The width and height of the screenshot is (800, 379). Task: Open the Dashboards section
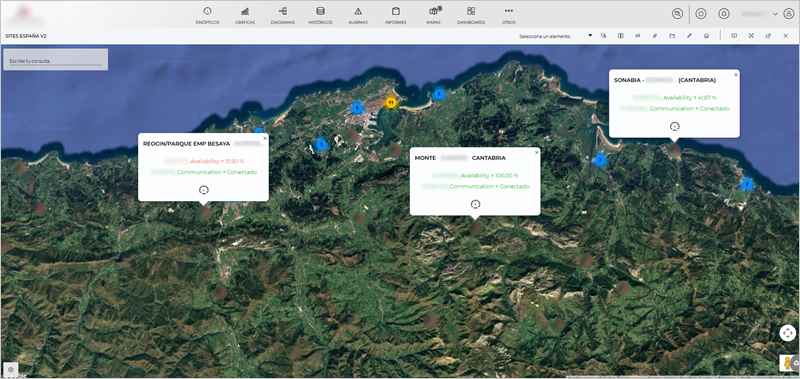(471, 16)
